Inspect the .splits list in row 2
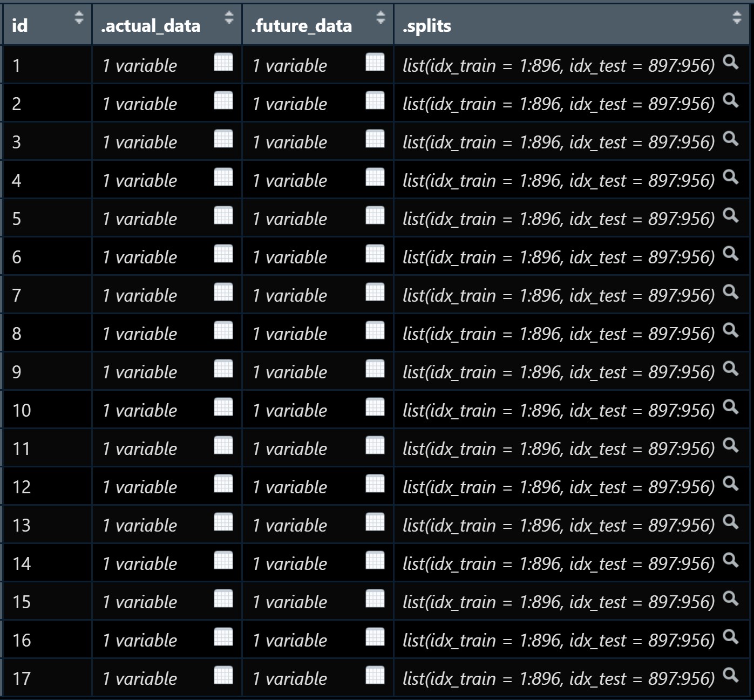Image resolution: width=754 pixels, height=700 pixels. click(x=730, y=100)
